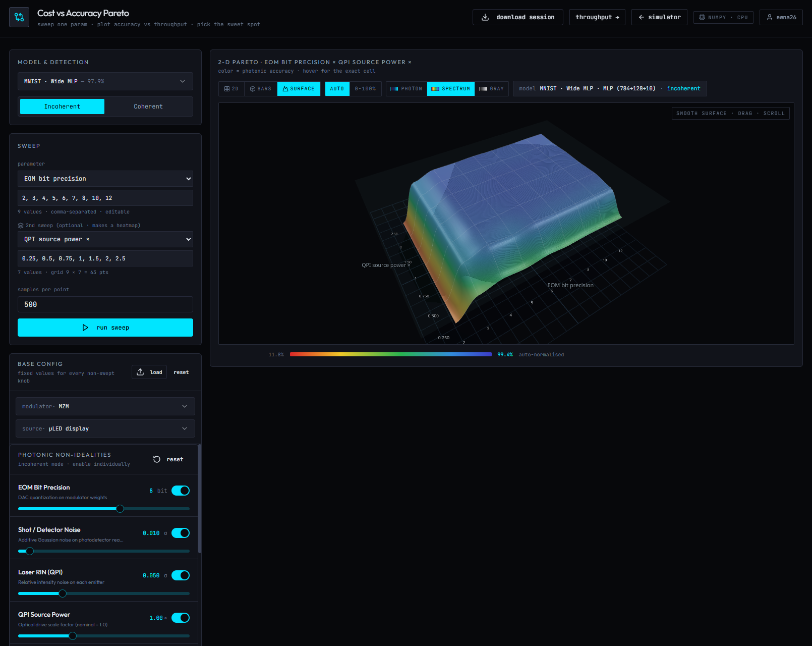The image size is (812, 646).
Task: Open the EOM bit precision parameter dropdown
Action: click(x=105, y=179)
